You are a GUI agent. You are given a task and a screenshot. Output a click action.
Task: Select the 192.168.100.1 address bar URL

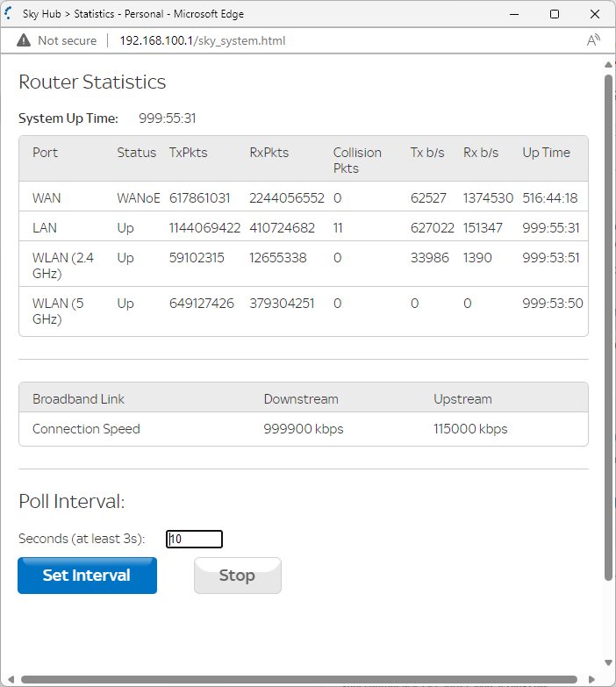click(x=202, y=40)
